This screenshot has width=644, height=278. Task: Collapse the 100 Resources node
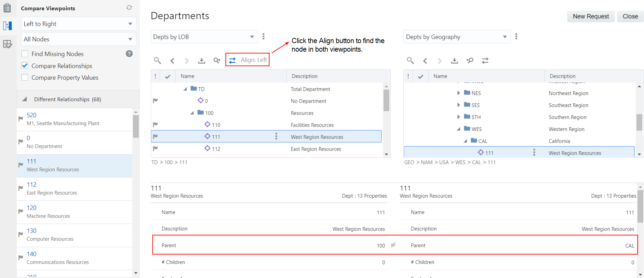coord(192,113)
